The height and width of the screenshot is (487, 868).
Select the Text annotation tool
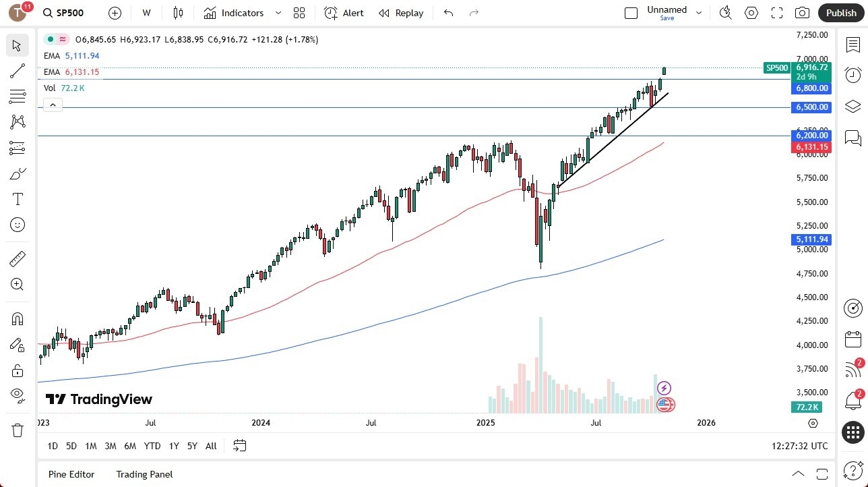17,198
